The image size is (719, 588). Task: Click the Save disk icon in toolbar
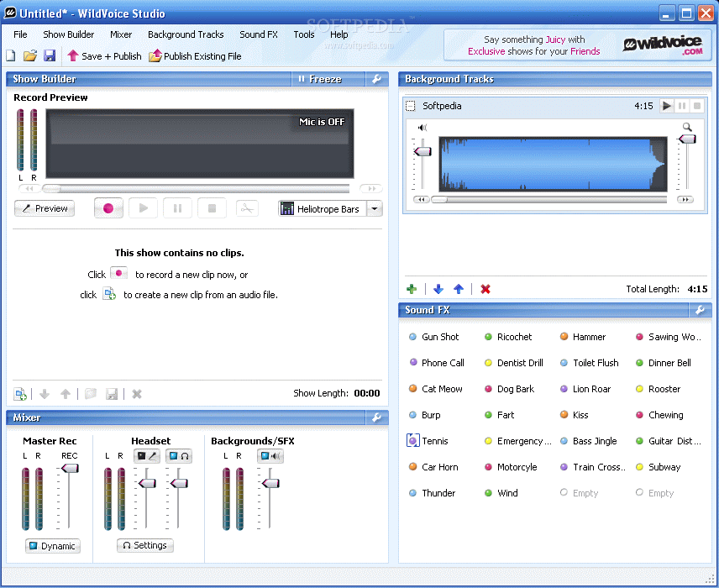point(50,55)
